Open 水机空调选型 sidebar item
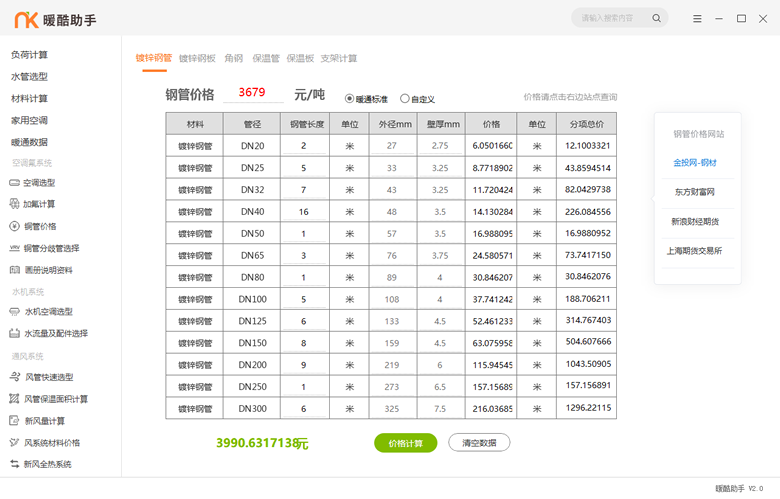The width and height of the screenshot is (780, 499). (x=48, y=312)
